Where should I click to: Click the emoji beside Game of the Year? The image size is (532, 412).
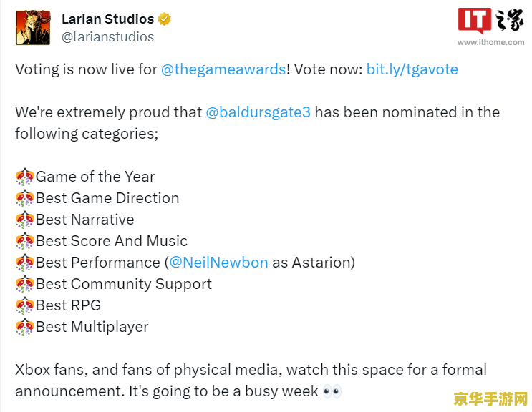click(x=24, y=177)
